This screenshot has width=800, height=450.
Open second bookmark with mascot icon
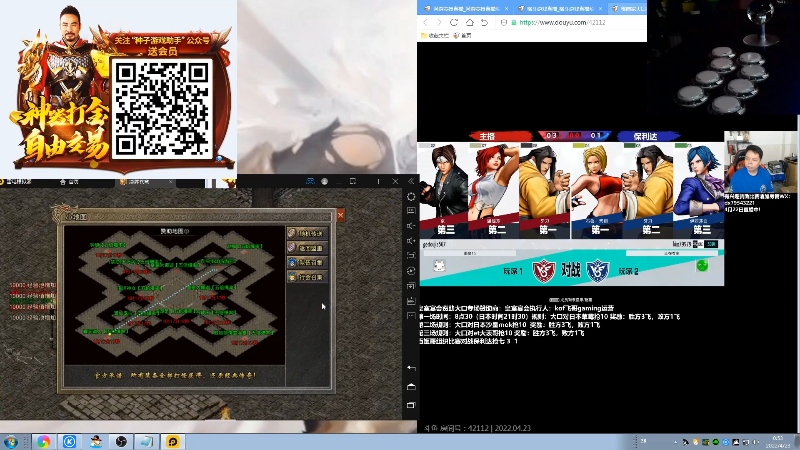[x=462, y=35]
